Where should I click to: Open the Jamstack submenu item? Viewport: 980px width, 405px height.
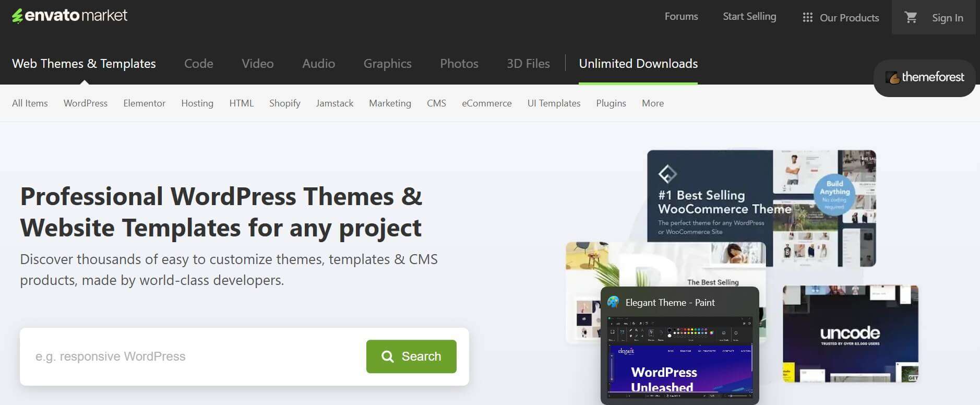pos(334,103)
